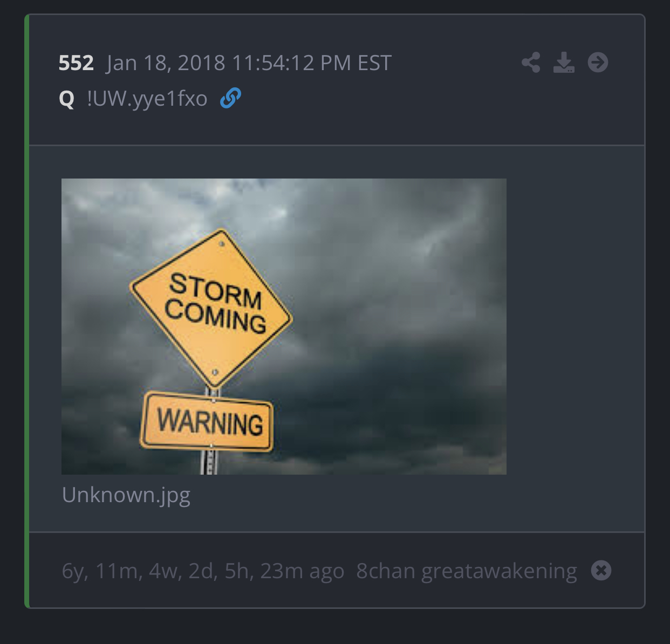Click the Unknown.jpg filename

coord(126,495)
